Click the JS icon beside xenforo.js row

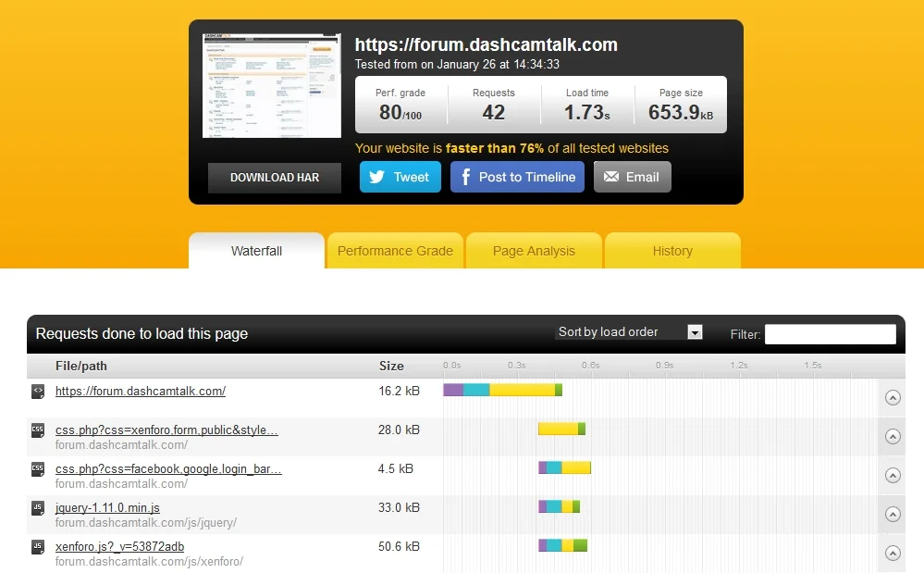[38, 547]
